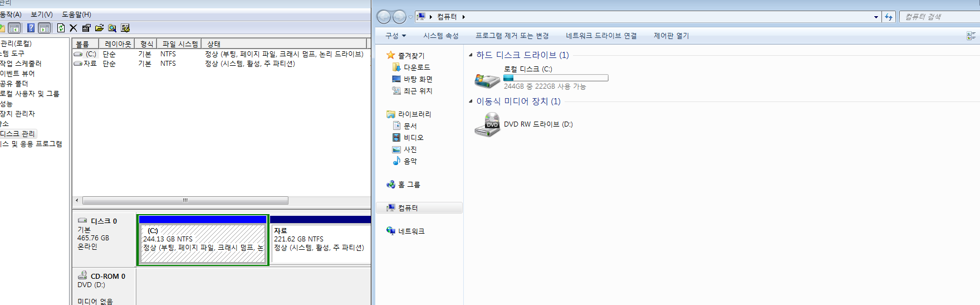The height and width of the screenshot is (305, 980).
Task: Click the blue question mark help icon
Action: click(31, 28)
